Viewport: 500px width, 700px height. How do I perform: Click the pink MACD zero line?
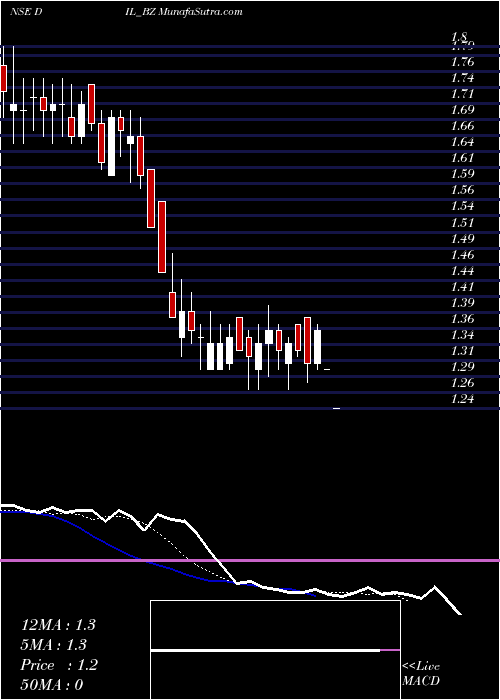coord(250,560)
